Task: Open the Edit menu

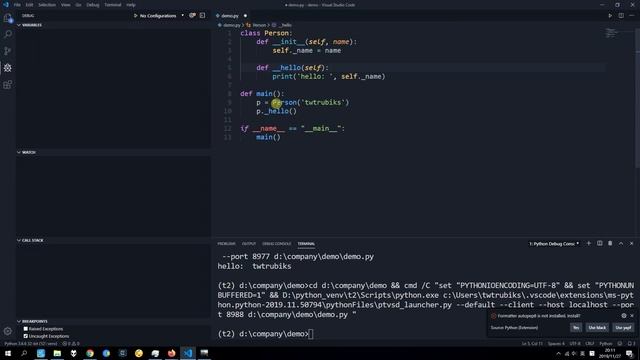Action: [x=29, y=5]
